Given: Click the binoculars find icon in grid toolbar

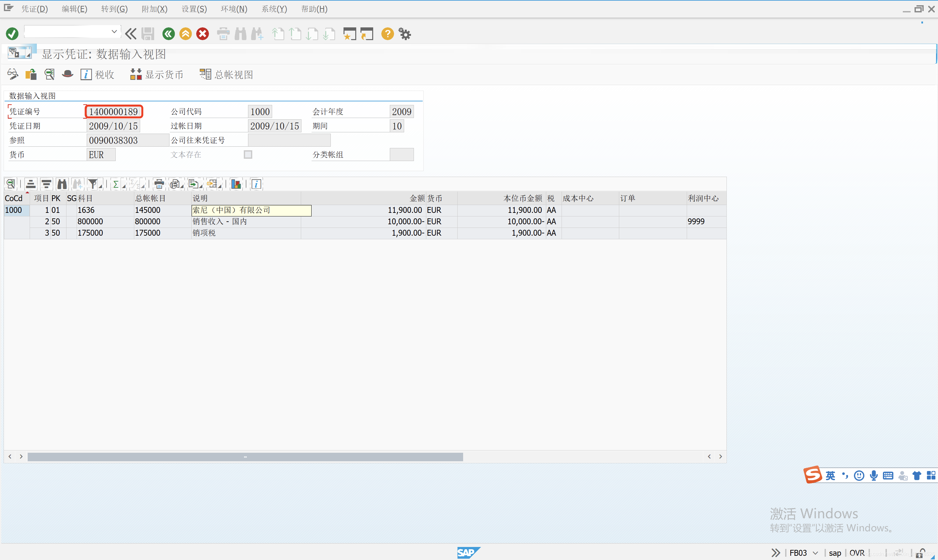Looking at the screenshot, I should [x=62, y=184].
